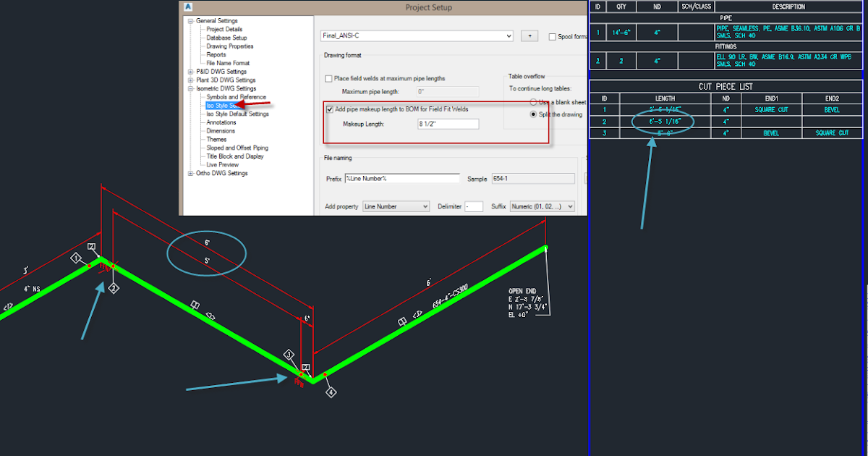Viewport: 868px width, 456px height.
Task: Click the Prefix %Line Number% field
Action: pos(402,178)
